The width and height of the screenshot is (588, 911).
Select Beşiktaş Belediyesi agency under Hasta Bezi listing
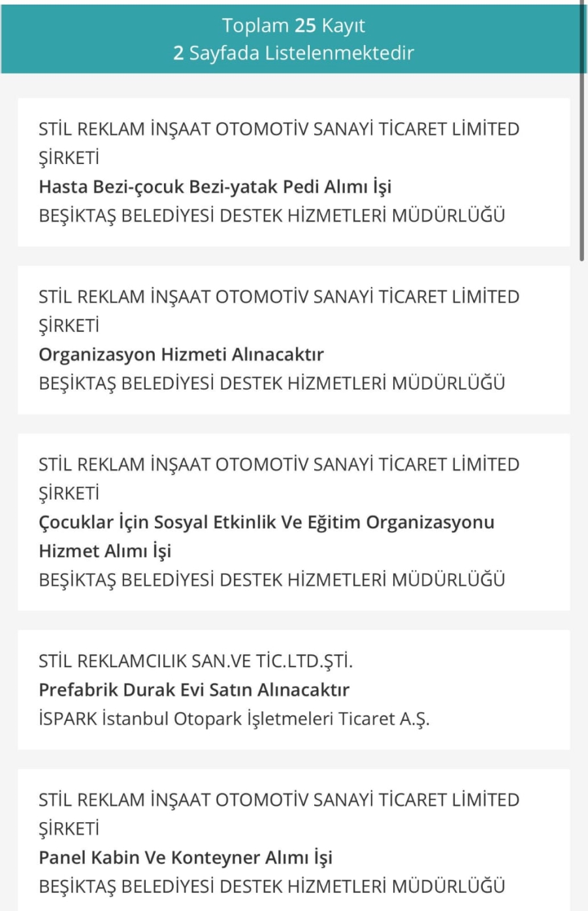click(272, 216)
